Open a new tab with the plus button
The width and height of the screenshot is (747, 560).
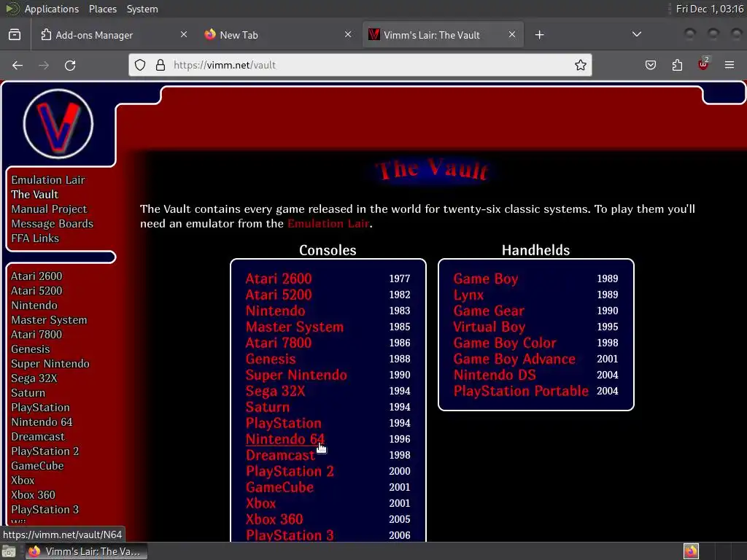[539, 35]
